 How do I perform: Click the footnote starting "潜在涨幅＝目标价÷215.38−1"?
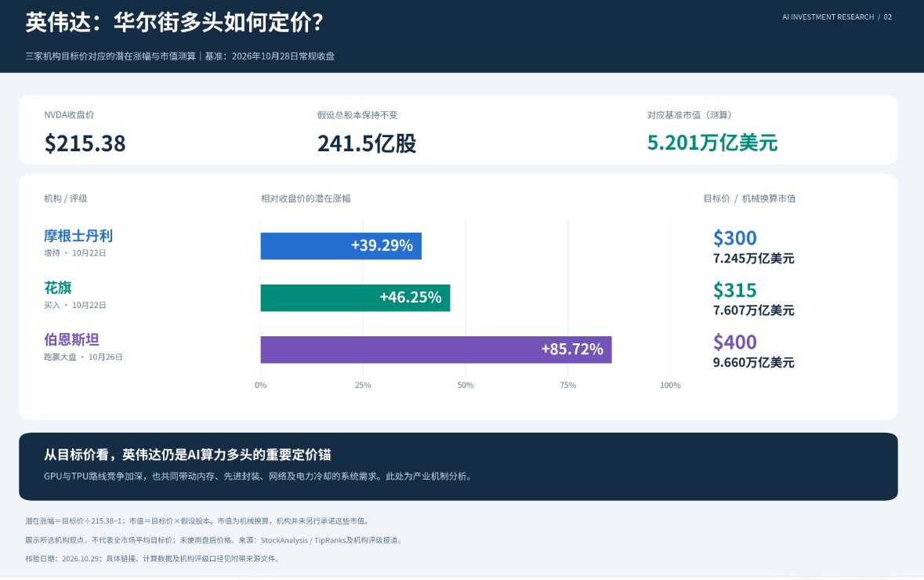198,521
